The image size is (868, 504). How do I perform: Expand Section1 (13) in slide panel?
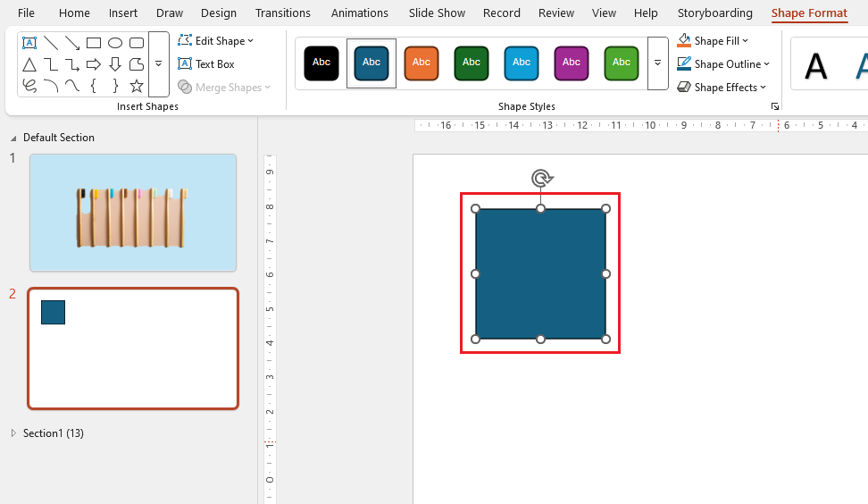coord(13,433)
